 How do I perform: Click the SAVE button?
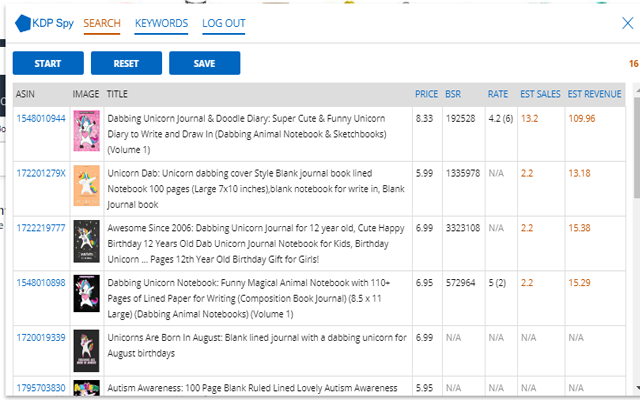[x=204, y=63]
